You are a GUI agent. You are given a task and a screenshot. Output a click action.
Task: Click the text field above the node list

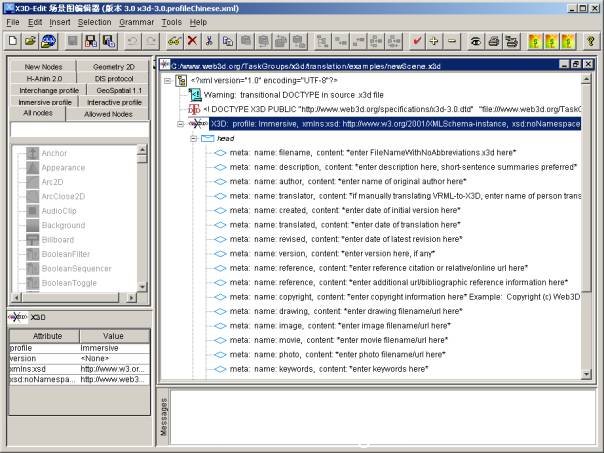coord(80,130)
